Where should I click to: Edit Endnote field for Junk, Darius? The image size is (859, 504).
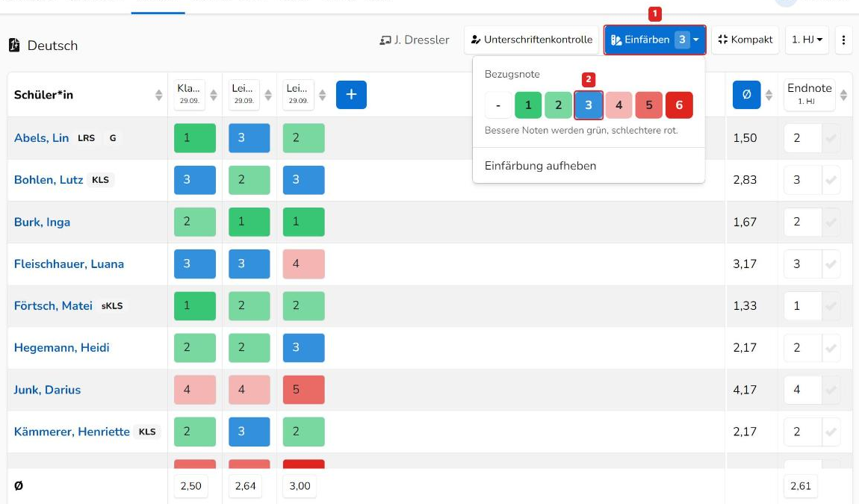pyautogui.click(x=802, y=390)
